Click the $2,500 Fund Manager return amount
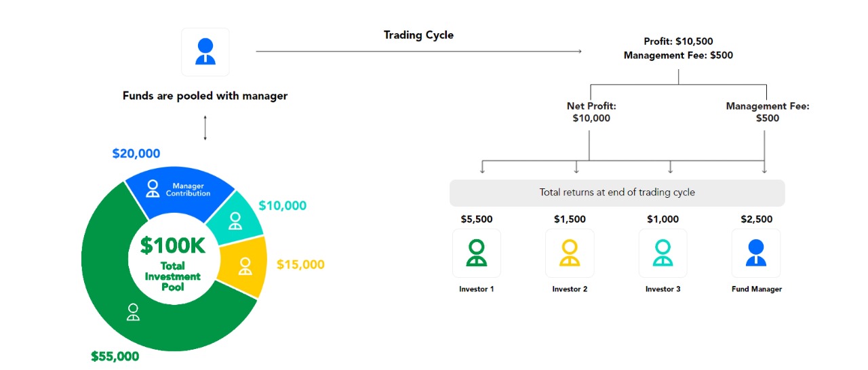Screen dimensions: 868x370 [x=757, y=219]
